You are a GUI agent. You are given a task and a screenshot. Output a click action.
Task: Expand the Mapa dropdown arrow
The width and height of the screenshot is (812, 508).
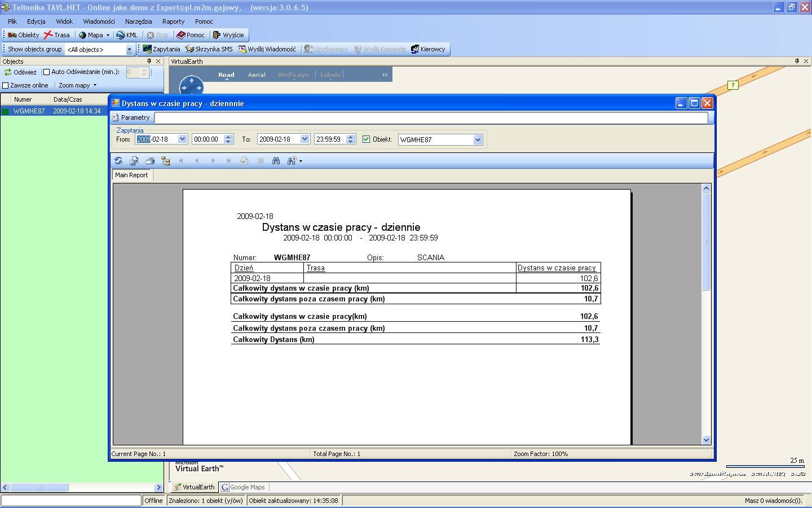point(108,35)
